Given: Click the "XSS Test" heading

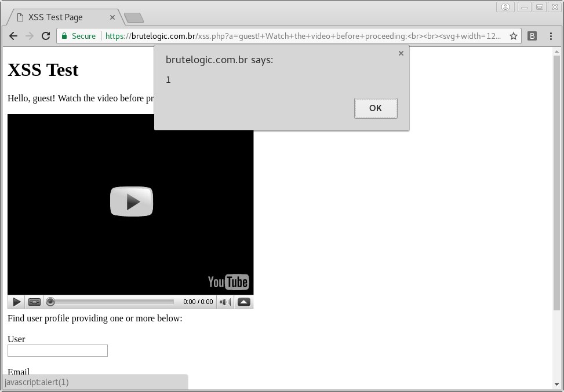Looking at the screenshot, I should pos(43,69).
